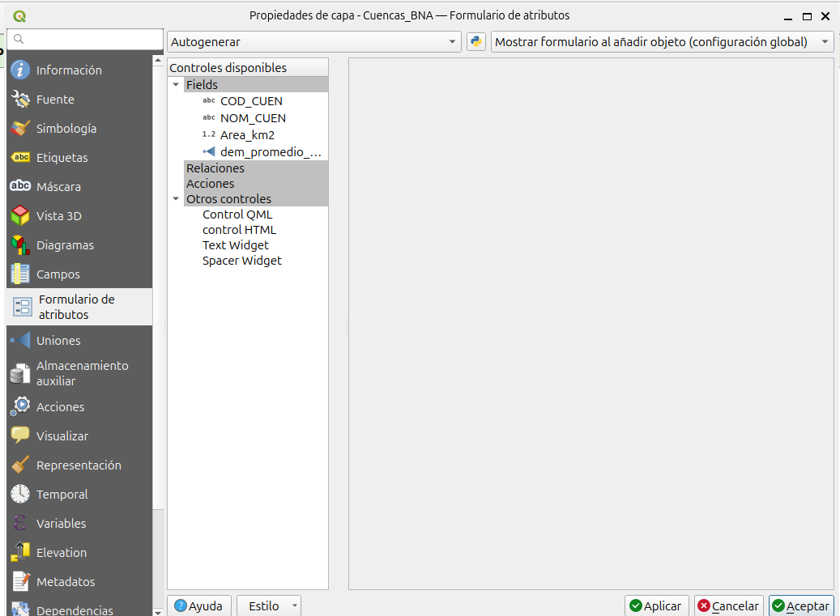Click the Vista 3D cube icon
Screen dimensions: 840x616
pos(20,216)
